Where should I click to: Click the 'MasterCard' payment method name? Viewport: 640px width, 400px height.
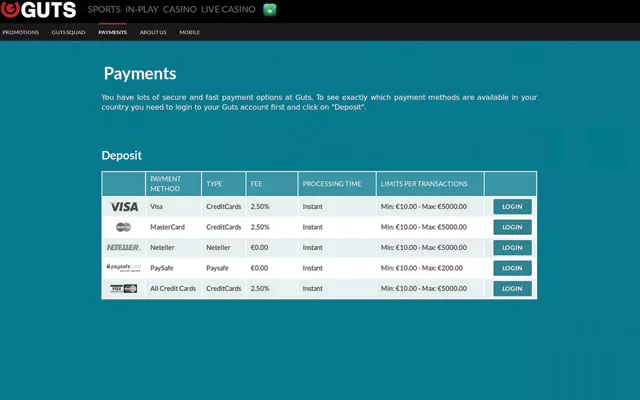pos(167,227)
